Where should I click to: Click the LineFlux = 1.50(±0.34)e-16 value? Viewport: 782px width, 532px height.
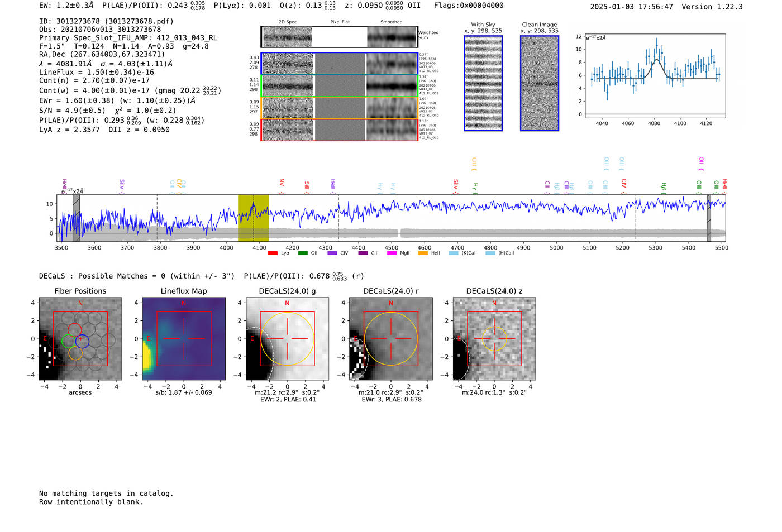coord(97,72)
